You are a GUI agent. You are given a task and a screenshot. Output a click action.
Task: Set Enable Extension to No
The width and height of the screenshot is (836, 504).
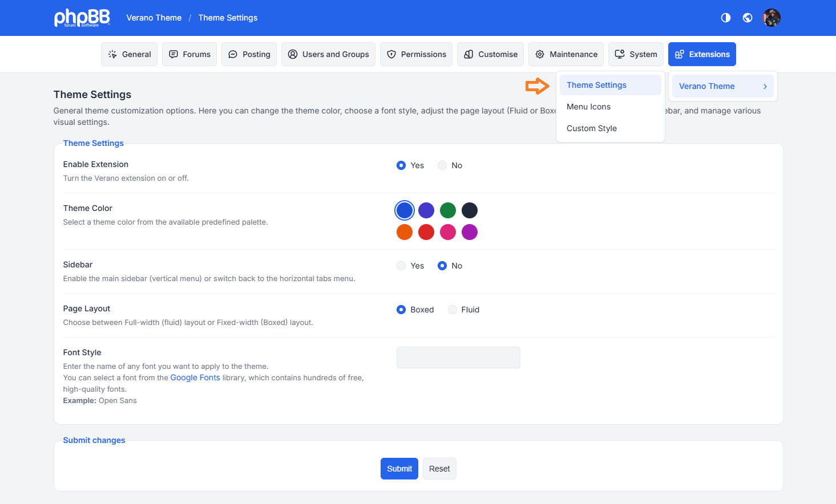[x=442, y=165]
